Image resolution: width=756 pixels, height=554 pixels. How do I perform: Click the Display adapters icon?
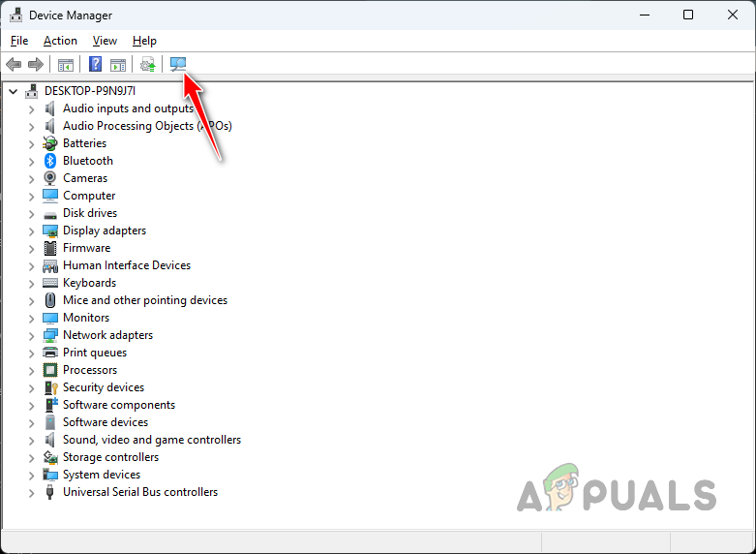(x=50, y=231)
